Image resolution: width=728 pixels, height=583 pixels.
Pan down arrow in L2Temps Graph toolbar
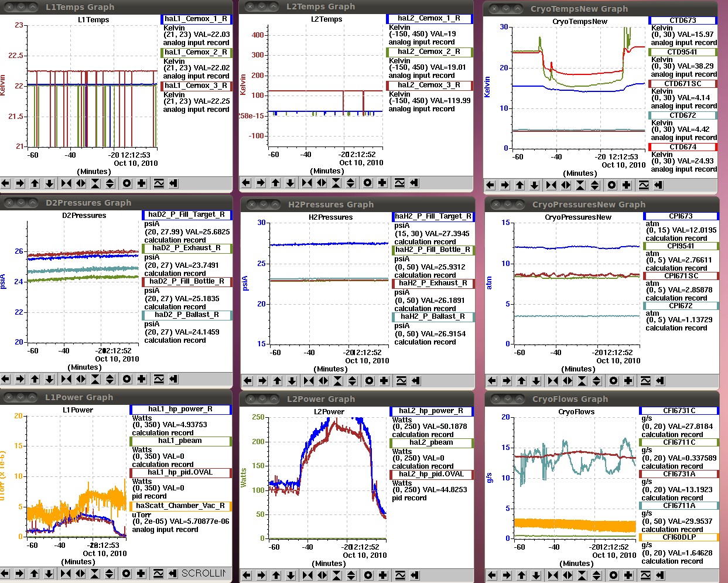click(x=290, y=183)
